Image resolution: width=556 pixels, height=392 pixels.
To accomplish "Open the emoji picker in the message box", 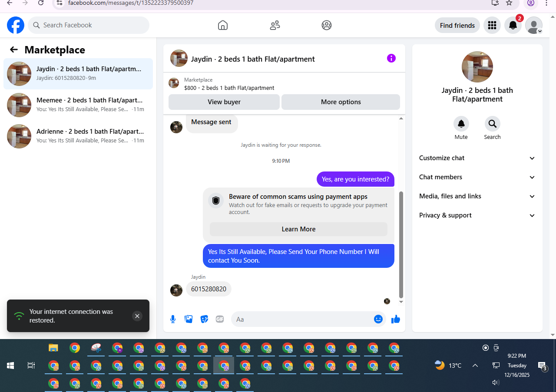I will coord(378,319).
